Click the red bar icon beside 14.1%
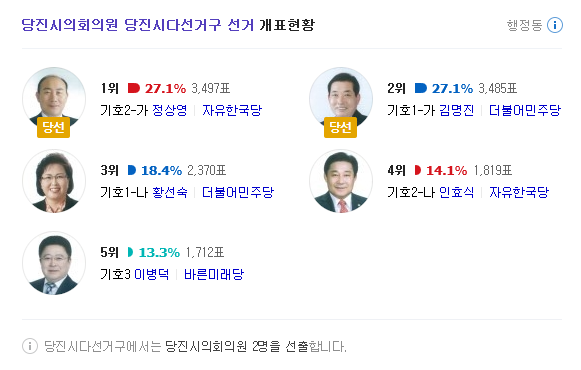This screenshot has height=370, width=581. click(x=418, y=170)
